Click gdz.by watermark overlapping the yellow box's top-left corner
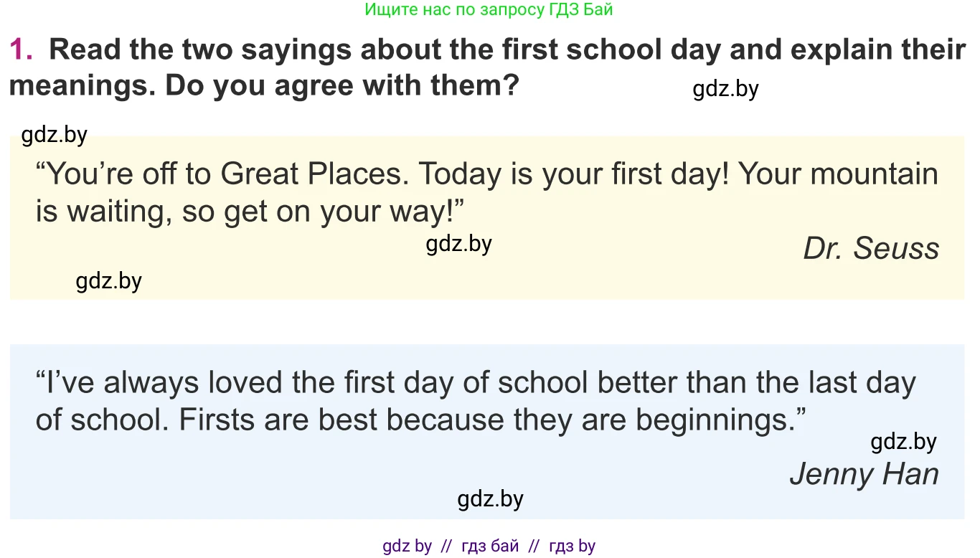The image size is (980, 558). pos(55,135)
